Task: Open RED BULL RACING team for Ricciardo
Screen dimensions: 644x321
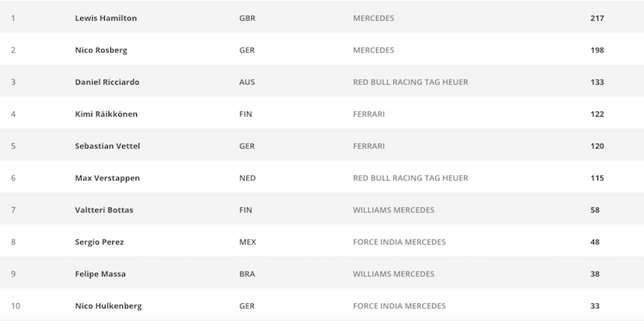Action: pos(410,82)
